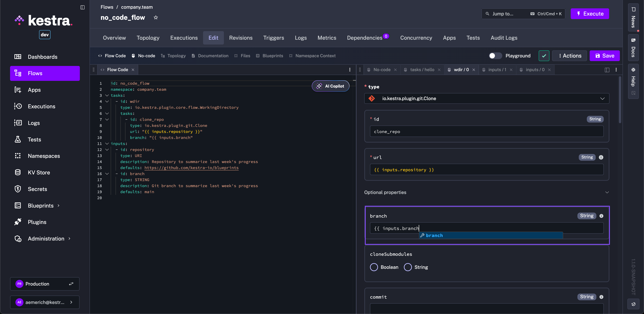Switch to the Revisions tab
644x314 pixels.
click(x=240, y=38)
